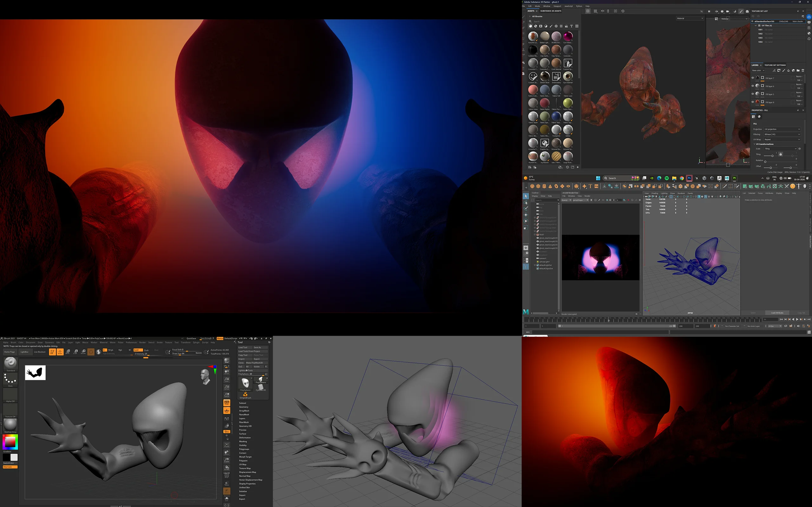This screenshot has height=507, width=812.
Task: Open Photoshop from the Windows taskbar
Action: pos(689,179)
